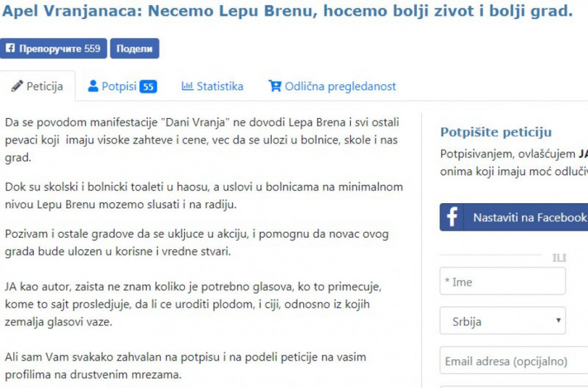Click the Facebook logo on Препоручите button
This screenshot has height=388, width=588.
click(10, 48)
